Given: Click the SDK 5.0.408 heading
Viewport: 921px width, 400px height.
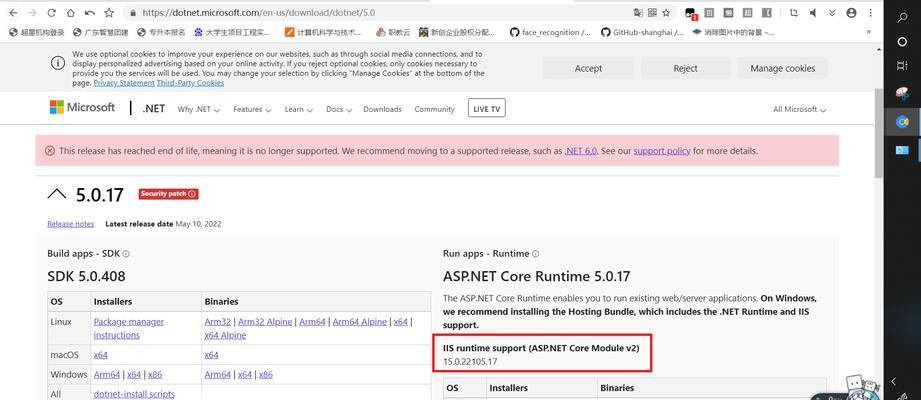Looking at the screenshot, I should [86, 276].
